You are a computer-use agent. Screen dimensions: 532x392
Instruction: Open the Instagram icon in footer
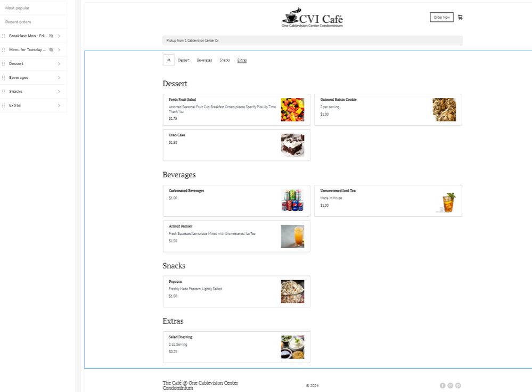(x=450, y=386)
